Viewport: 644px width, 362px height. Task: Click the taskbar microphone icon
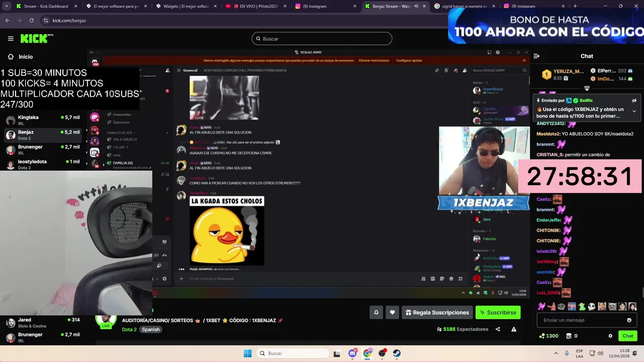567,353
